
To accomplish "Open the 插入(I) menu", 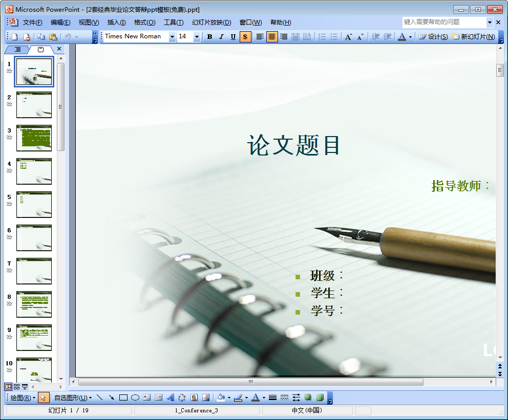I will click(x=116, y=23).
